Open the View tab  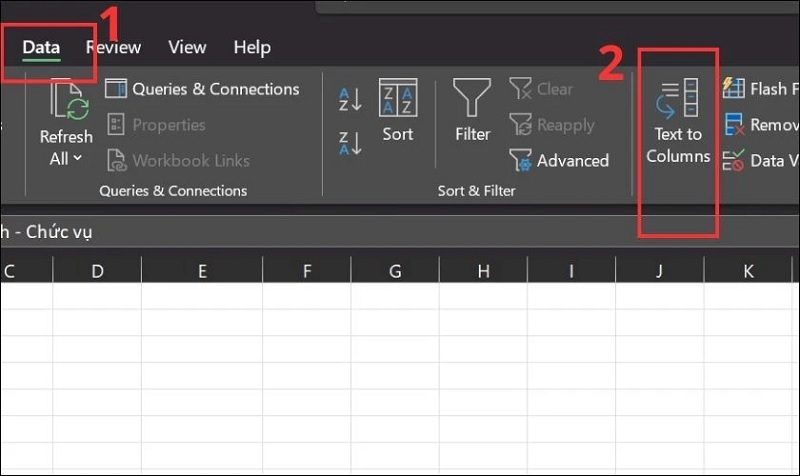point(187,47)
